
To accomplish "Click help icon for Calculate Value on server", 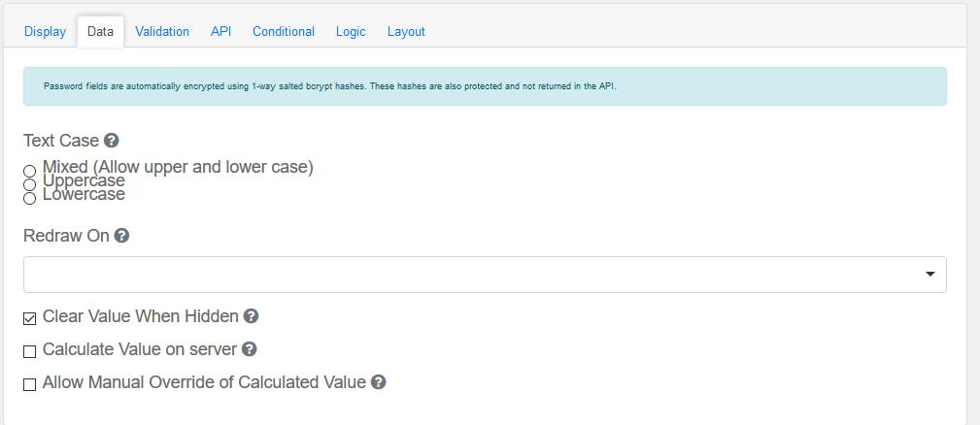I will pos(249,349).
